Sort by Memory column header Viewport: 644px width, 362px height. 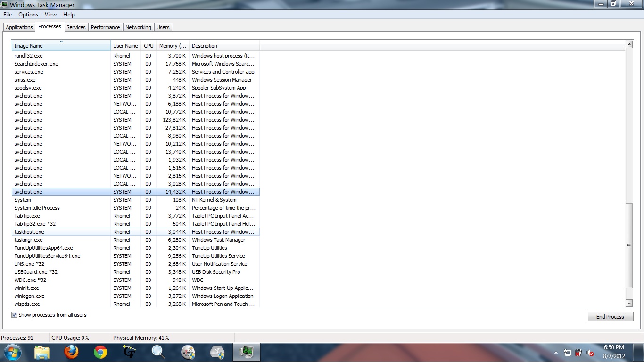pos(173,46)
